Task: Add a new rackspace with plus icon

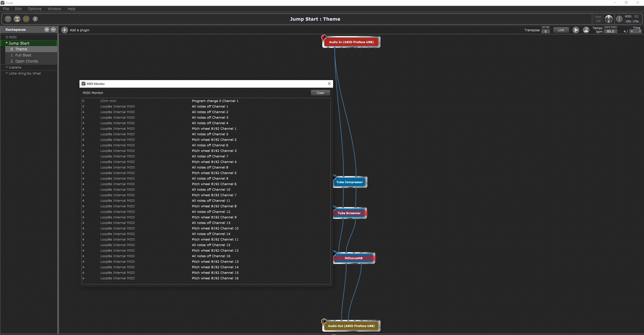Action: click(47, 29)
